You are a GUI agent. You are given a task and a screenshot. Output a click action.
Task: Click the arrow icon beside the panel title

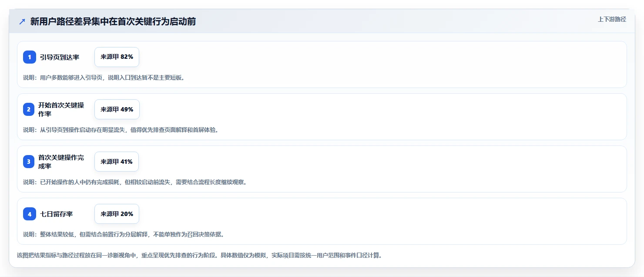click(x=22, y=22)
